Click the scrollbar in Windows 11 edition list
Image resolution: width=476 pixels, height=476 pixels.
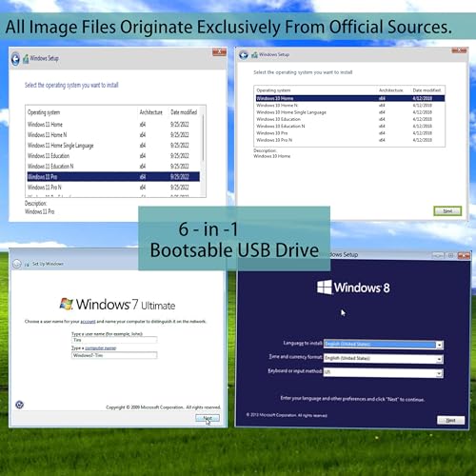tap(203, 137)
